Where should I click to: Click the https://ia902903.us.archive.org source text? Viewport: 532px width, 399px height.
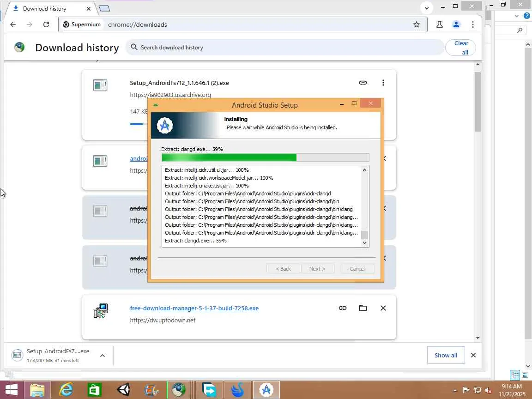coord(170,95)
